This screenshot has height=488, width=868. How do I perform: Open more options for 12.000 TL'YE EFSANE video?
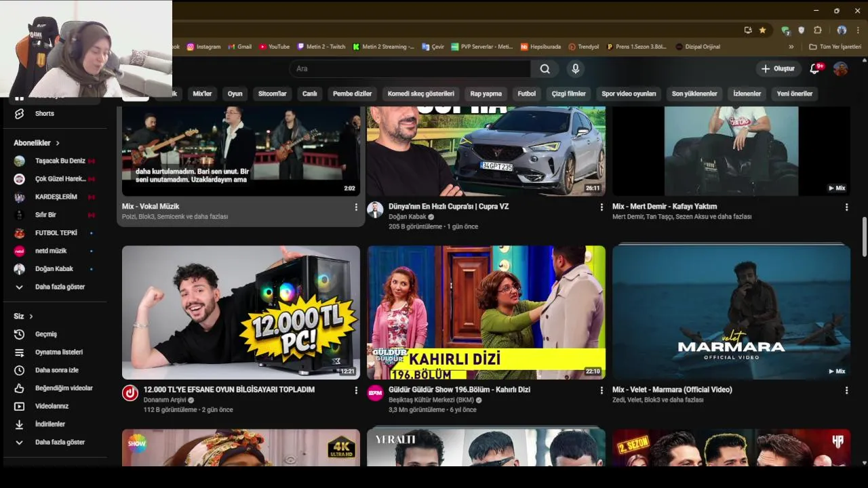356,390
